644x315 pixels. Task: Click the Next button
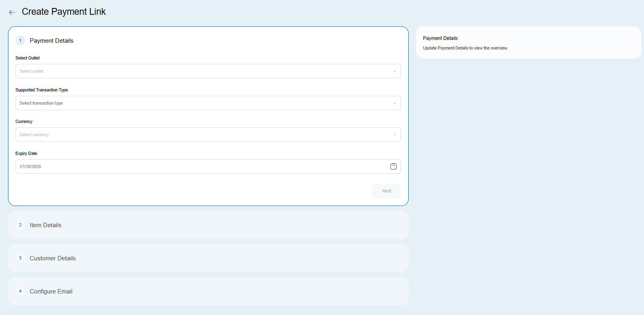387,191
